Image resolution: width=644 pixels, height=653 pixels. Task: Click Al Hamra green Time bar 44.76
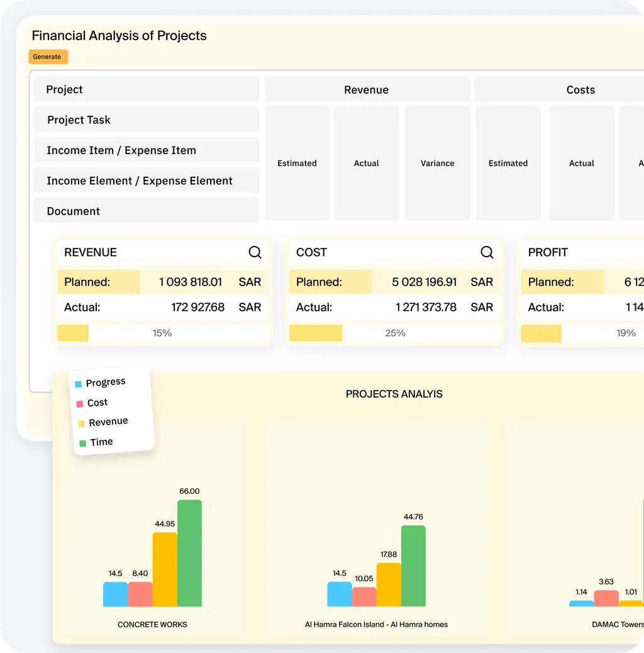413,566
